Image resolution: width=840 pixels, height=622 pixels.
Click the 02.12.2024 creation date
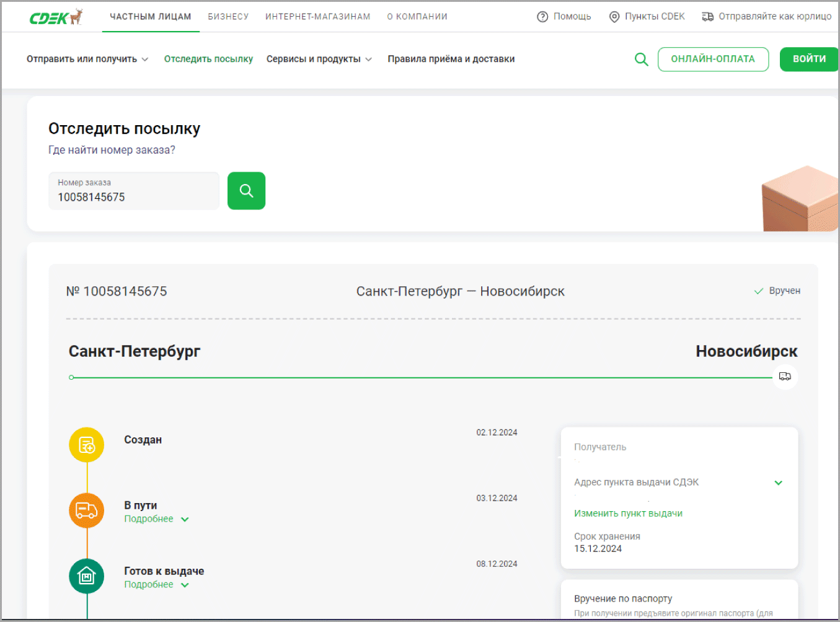point(497,432)
